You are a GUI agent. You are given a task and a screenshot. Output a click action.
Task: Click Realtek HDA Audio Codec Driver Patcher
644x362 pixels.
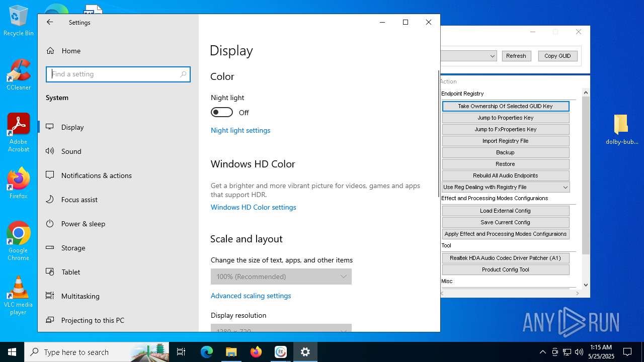(506, 258)
